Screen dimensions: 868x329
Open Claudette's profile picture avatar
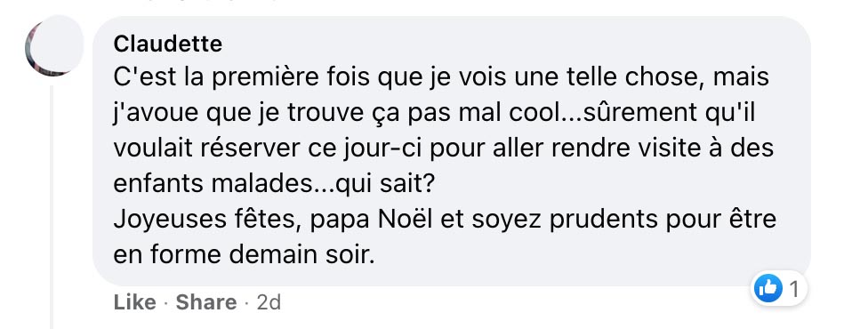(x=54, y=46)
